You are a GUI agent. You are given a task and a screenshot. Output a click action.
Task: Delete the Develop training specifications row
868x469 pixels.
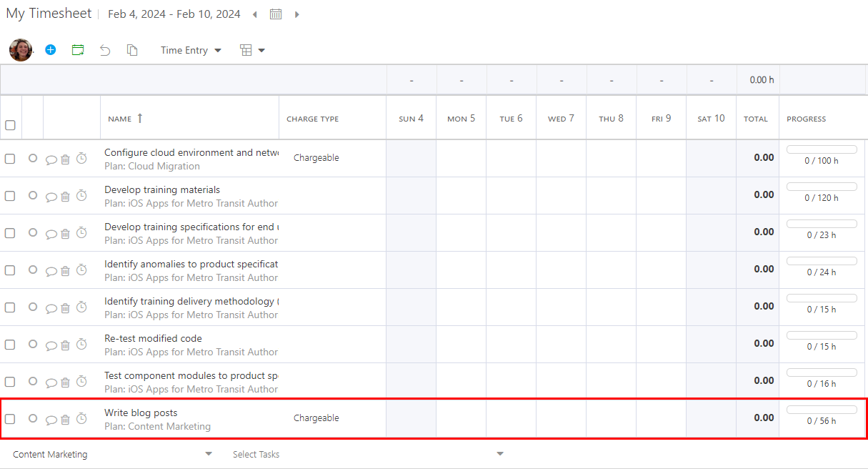tap(65, 233)
